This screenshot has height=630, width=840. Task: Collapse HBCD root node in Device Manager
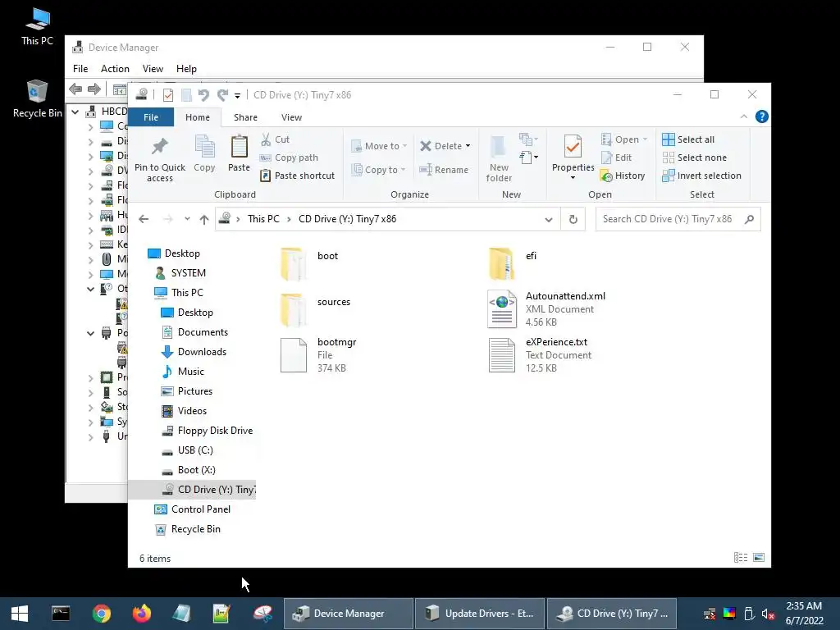click(75, 112)
